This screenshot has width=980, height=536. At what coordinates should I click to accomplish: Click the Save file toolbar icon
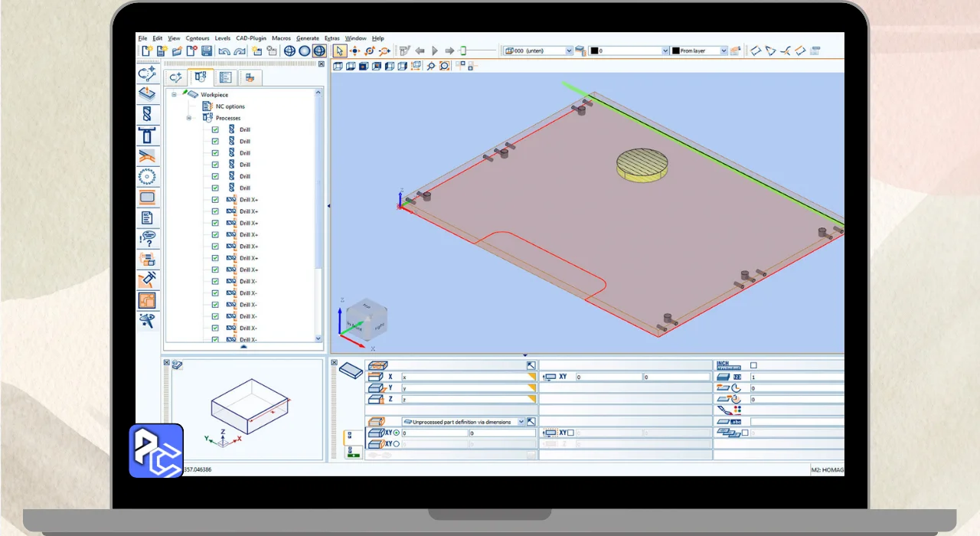click(x=207, y=51)
